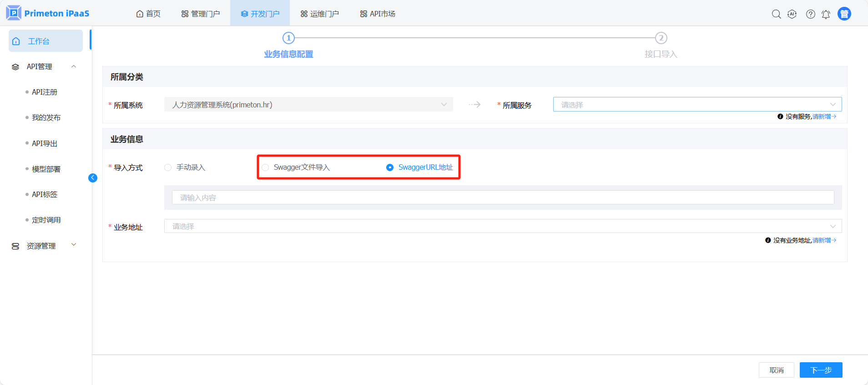Click the search magnifier icon
868x385 pixels.
(x=776, y=14)
